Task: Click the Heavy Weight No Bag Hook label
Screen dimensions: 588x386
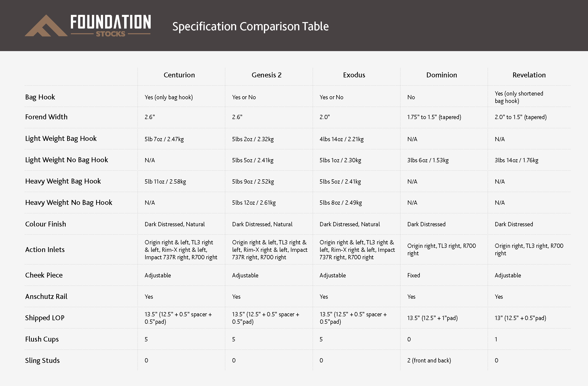Action: point(69,203)
